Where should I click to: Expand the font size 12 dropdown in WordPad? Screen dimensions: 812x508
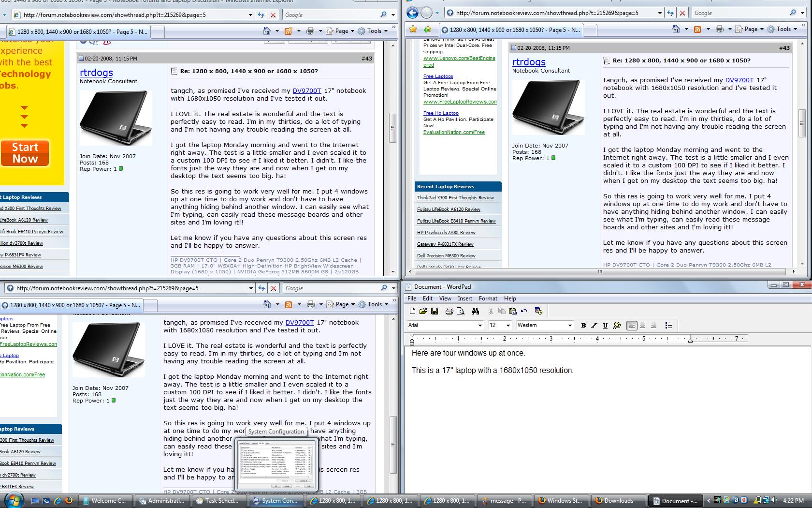pos(508,326)
